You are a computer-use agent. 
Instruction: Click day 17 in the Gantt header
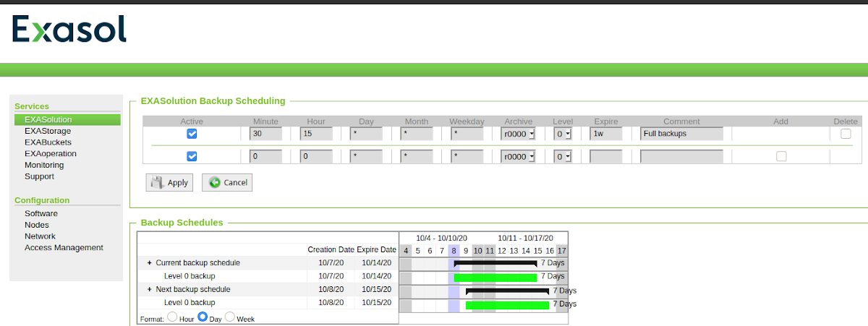[561, 251]
